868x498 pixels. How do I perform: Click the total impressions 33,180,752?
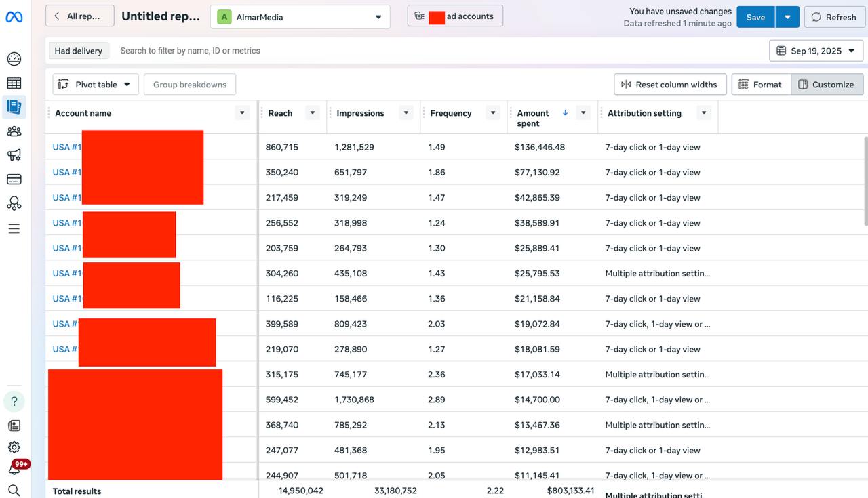tap(395, 491)
